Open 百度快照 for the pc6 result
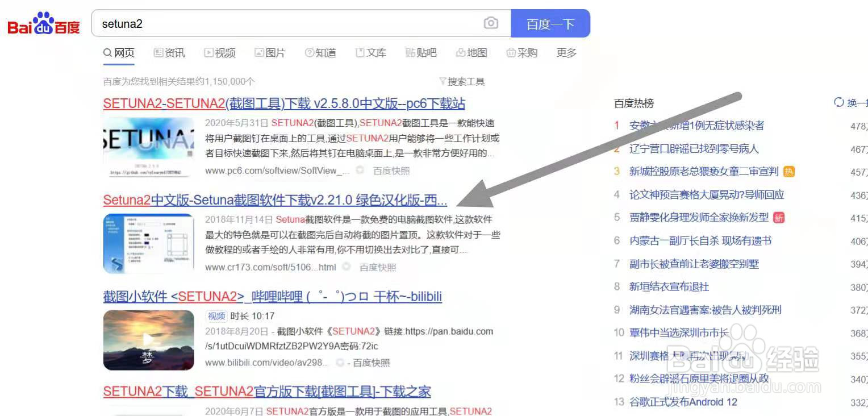868x416 pixels. 391,170
